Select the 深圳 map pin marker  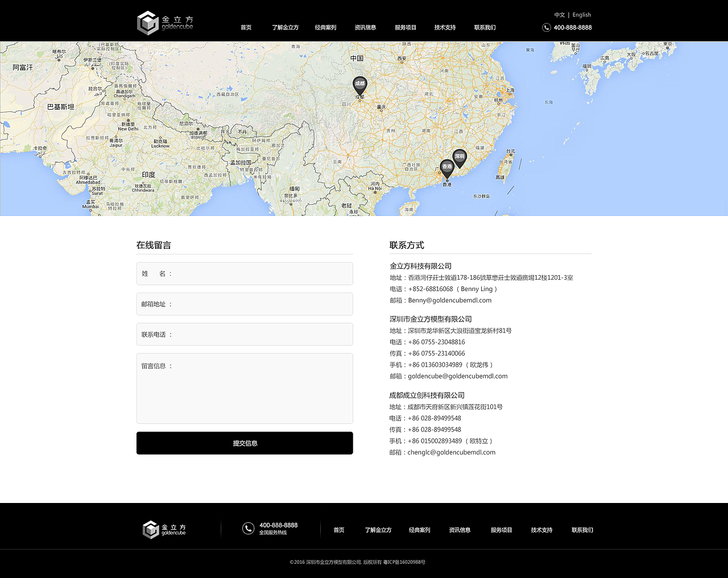pyautogui.click(x=460, y=159)
